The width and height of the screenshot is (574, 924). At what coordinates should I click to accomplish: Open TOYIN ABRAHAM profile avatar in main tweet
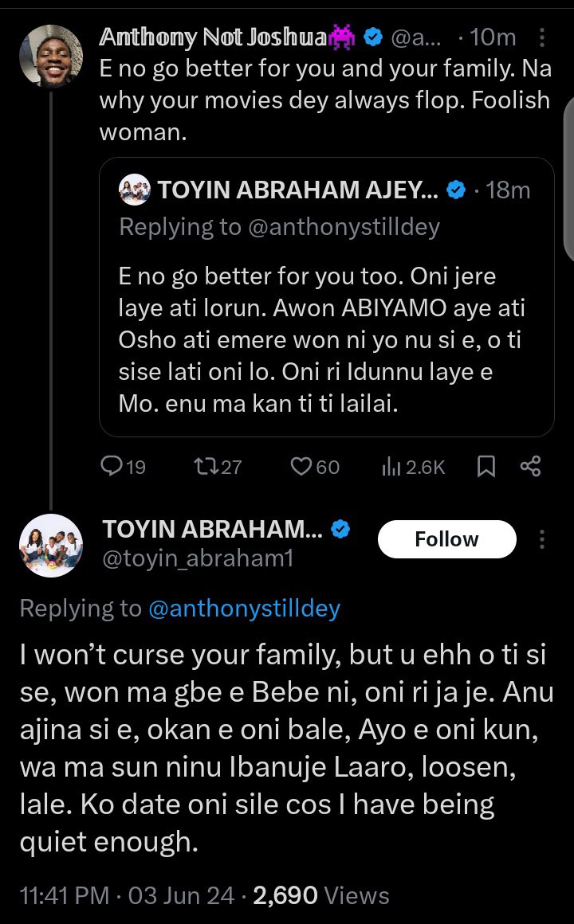(51, 546)
